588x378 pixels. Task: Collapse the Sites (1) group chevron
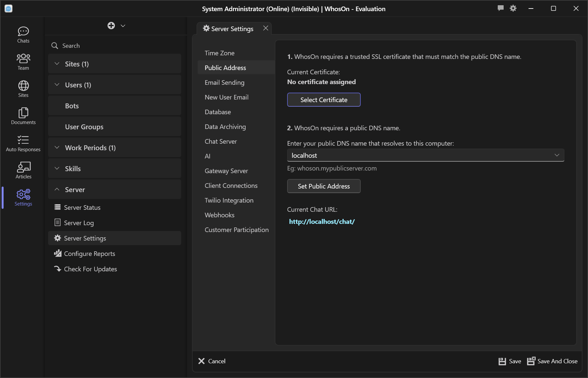(x=57, y=63)
